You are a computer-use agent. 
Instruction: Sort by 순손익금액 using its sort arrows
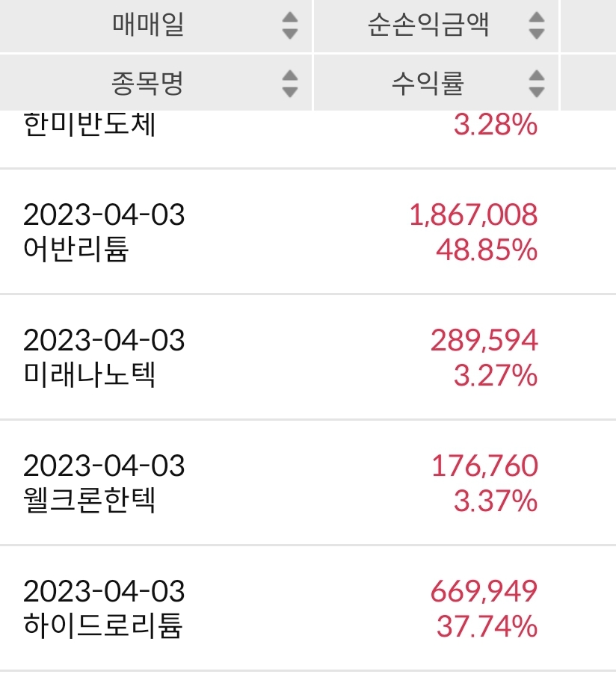click(536, 25)
